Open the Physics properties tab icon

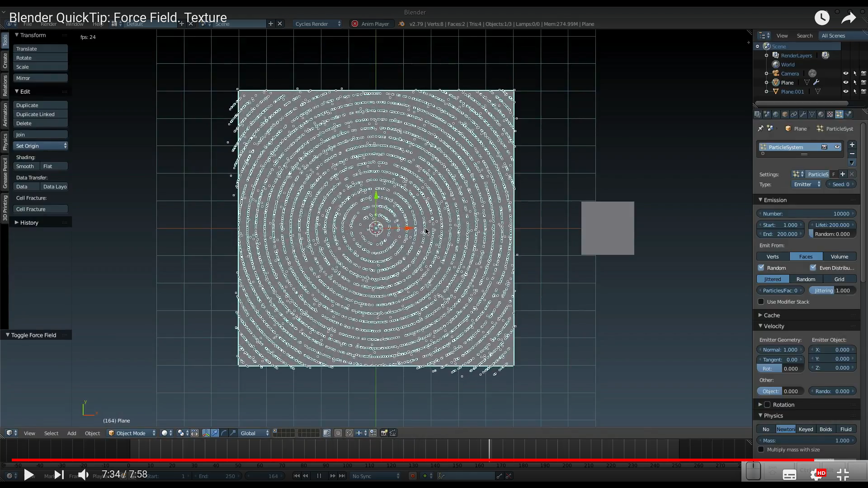[x=849, y=114]
